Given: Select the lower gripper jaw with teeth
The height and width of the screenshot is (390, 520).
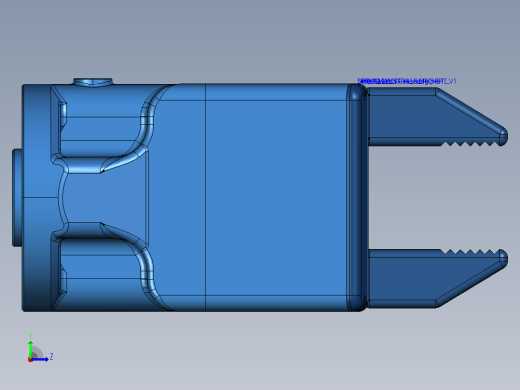Looking at the screenshot, I should point(437,278).
